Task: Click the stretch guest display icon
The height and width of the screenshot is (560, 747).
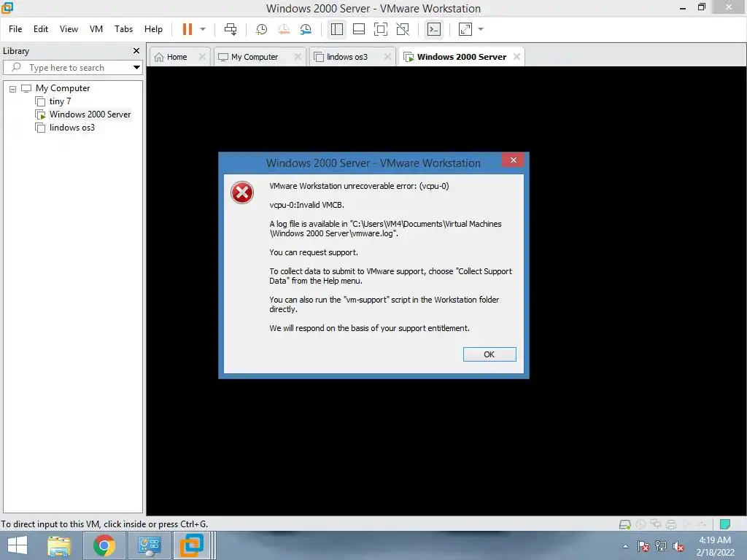Action: 465,29
